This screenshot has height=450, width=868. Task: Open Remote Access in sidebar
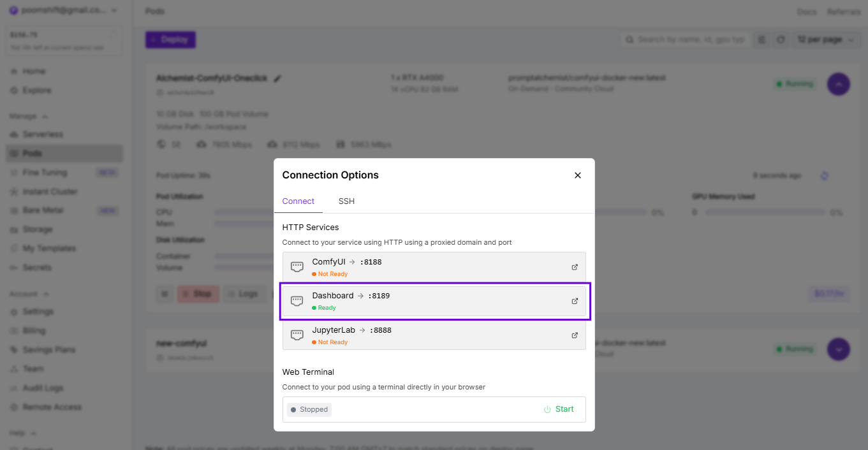pyautogui.click(x=52, y=407)
